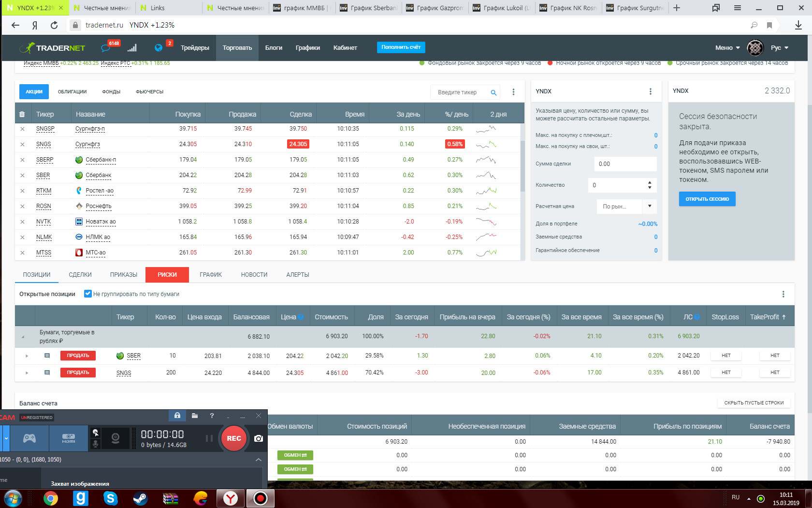
Task: Click the info icon next to Цена column
Action: click(300, 317)
